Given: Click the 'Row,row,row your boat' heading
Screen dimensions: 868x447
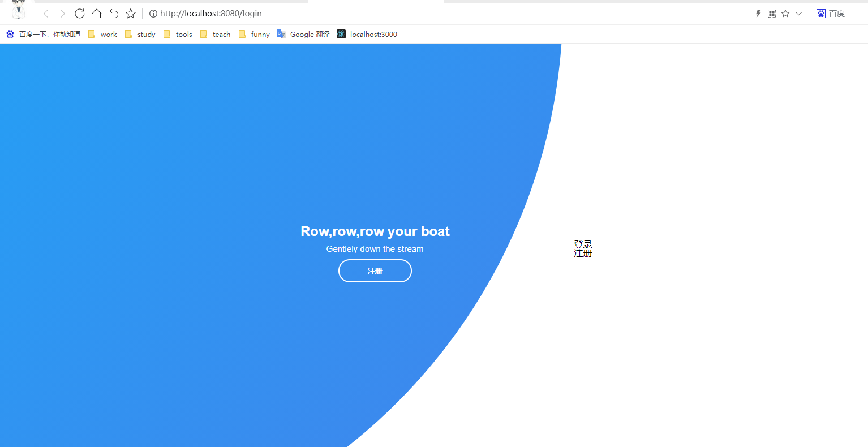Looking at the screenshot, I should point(375,231).
